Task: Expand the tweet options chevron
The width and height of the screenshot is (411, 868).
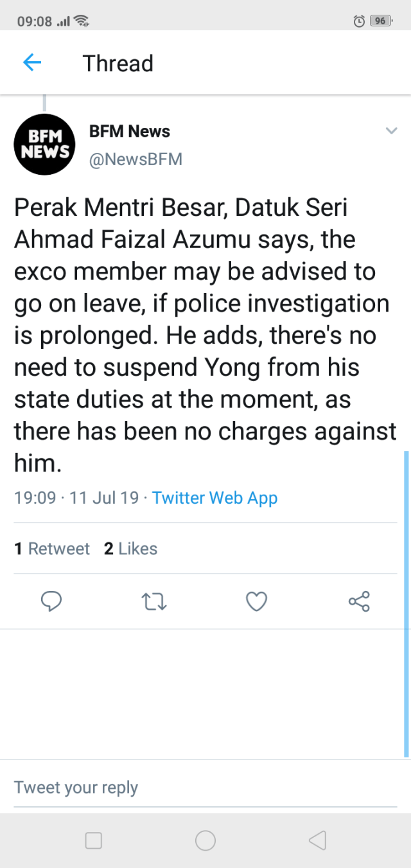Action: click(x=391, y=131)
